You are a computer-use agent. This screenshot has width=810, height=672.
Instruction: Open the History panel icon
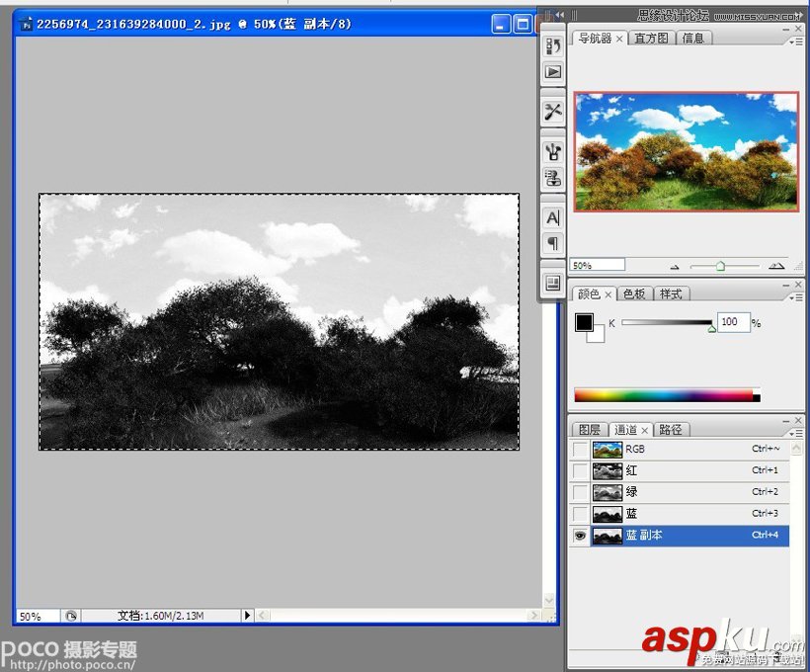coord(553,46)
